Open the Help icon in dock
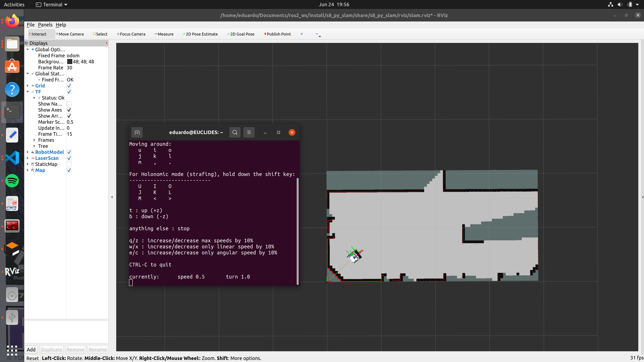This screenshot has height=362, width=644. (x=12, y=89)
